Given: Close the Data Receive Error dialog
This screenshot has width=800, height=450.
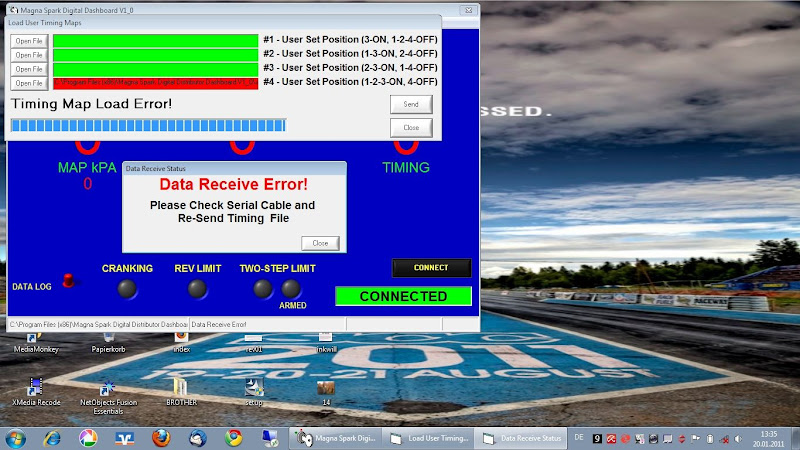Looking at the screenshot, I should (x=320, y=243).
